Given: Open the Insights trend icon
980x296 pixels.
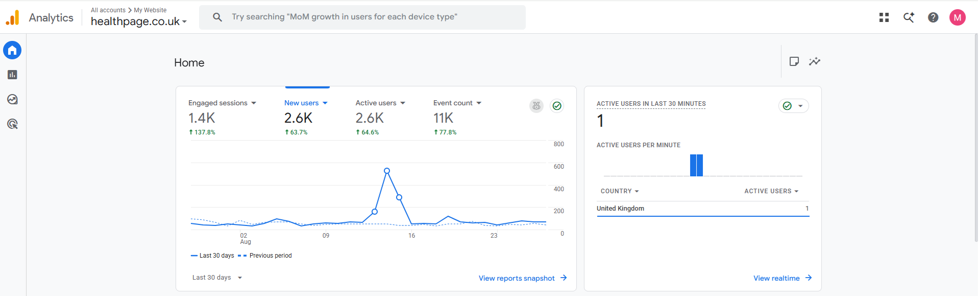Looking at the screenshot, I should point(815,61).
